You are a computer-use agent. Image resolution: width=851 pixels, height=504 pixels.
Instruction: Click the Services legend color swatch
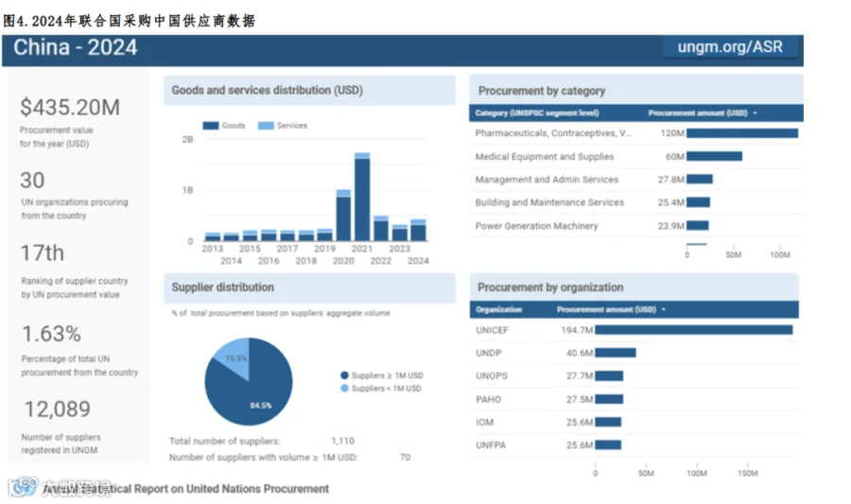point(266,126)
